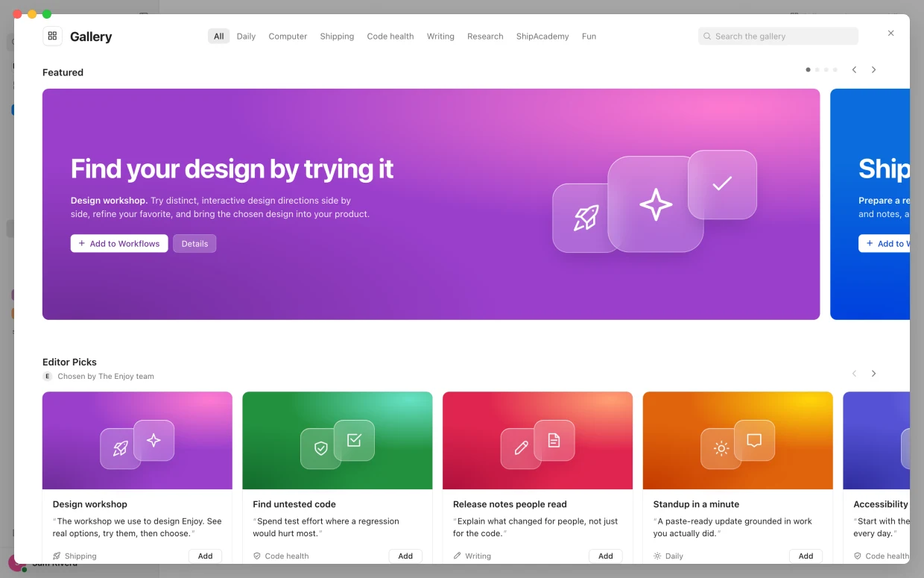Click the 'Design workshop' card title
The height and width of the screenshot is (578, 924).
click(x=89, y=504)
